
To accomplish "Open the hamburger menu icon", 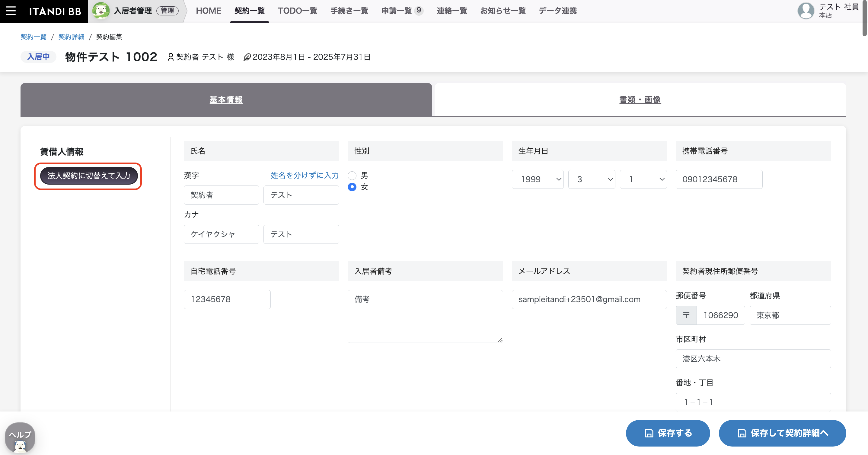I will coord(11,11).
